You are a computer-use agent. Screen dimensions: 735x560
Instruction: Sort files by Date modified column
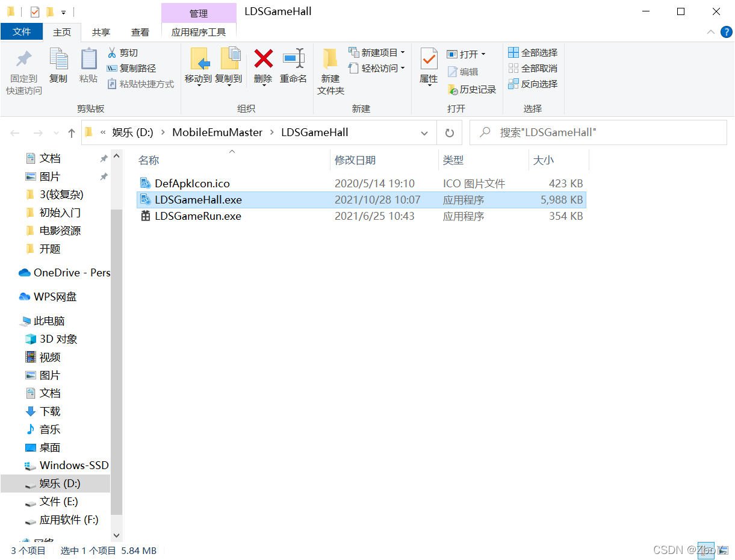pos(385,160)
